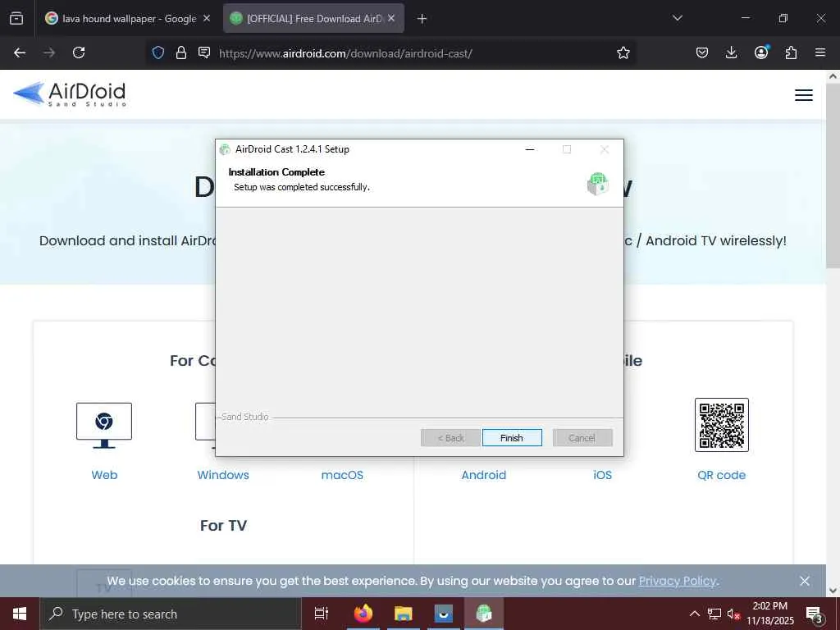Click the AirDroid logo
Image resolution: width=840 pixels, height=630 pixels.
point(70,94)
